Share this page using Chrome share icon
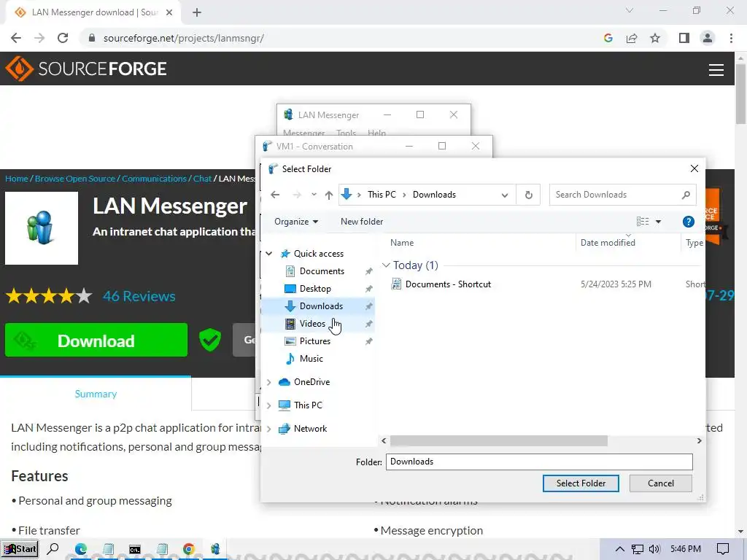This screenshot has height=560, width=747. (632, 38)
